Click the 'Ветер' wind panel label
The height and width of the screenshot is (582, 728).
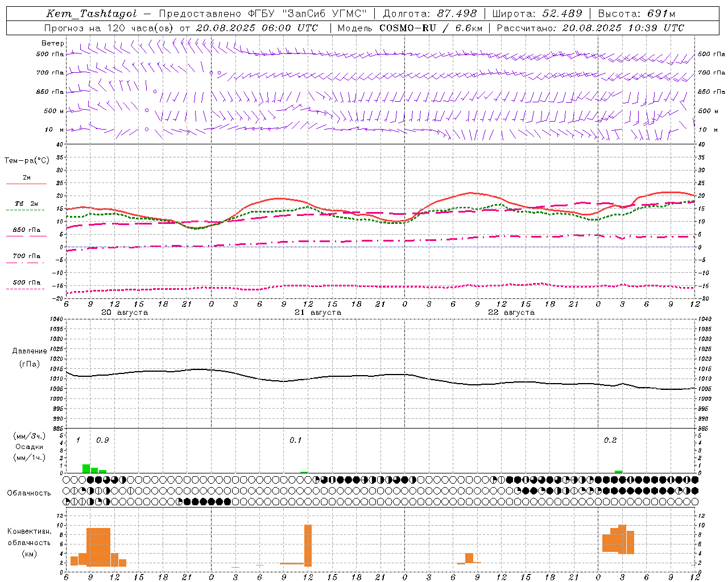coord(53,43)
